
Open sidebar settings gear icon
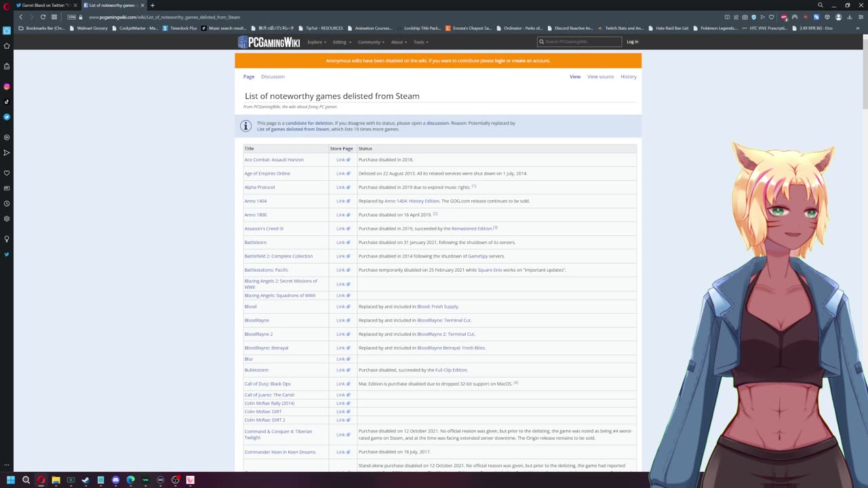click(7, 219)
